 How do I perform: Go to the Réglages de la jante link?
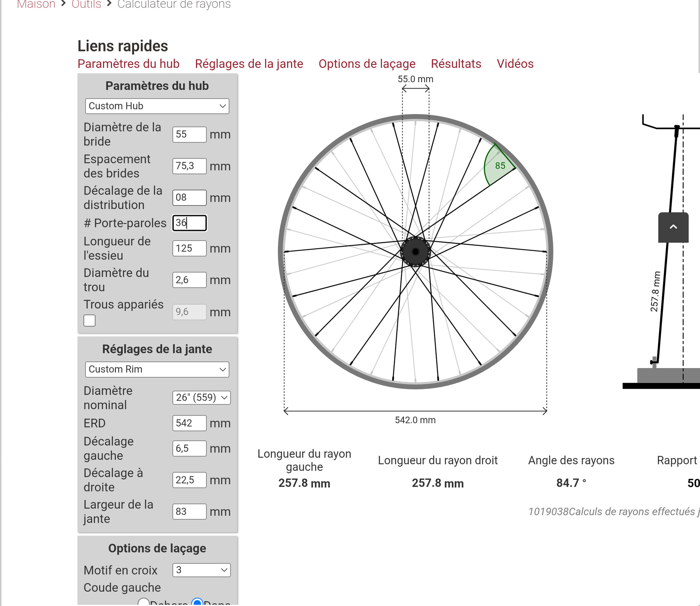[x=249, y=64]
